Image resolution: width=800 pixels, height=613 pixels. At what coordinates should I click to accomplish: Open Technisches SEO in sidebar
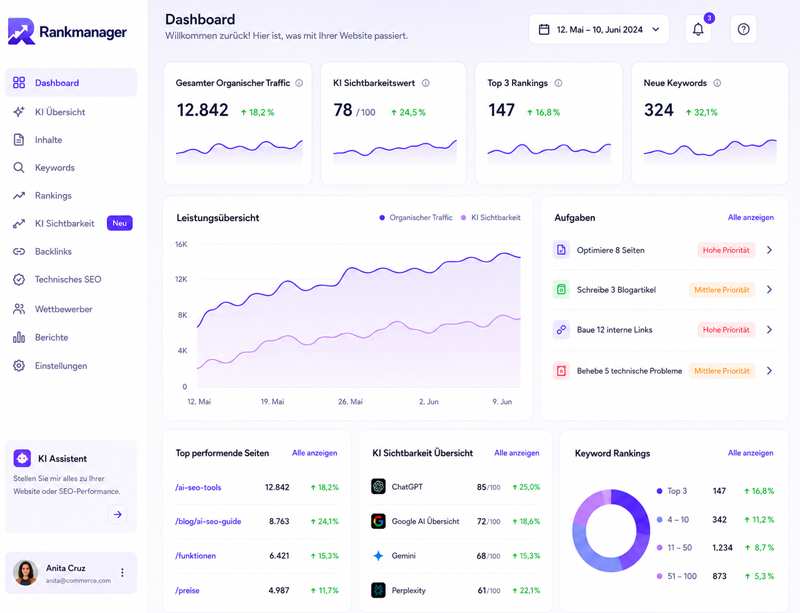pyautogui.click(x=71, y=279)
